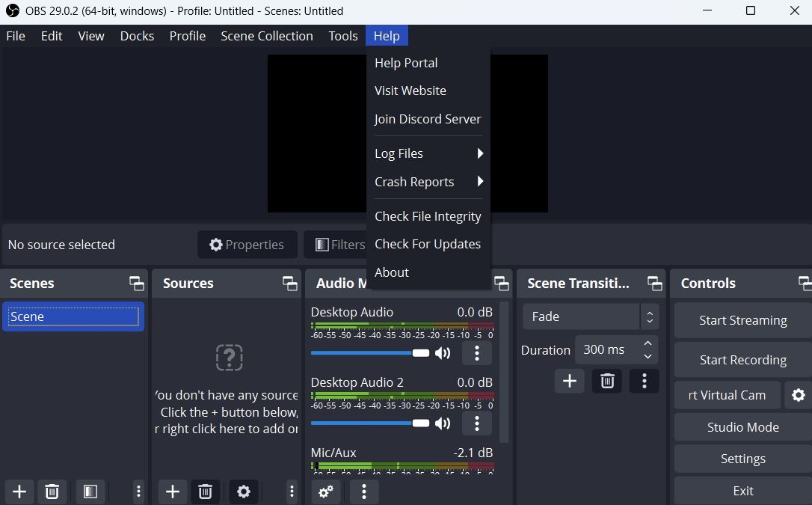
Task: Mute Desktop Audio with the speaker icon
Action: 443,353
